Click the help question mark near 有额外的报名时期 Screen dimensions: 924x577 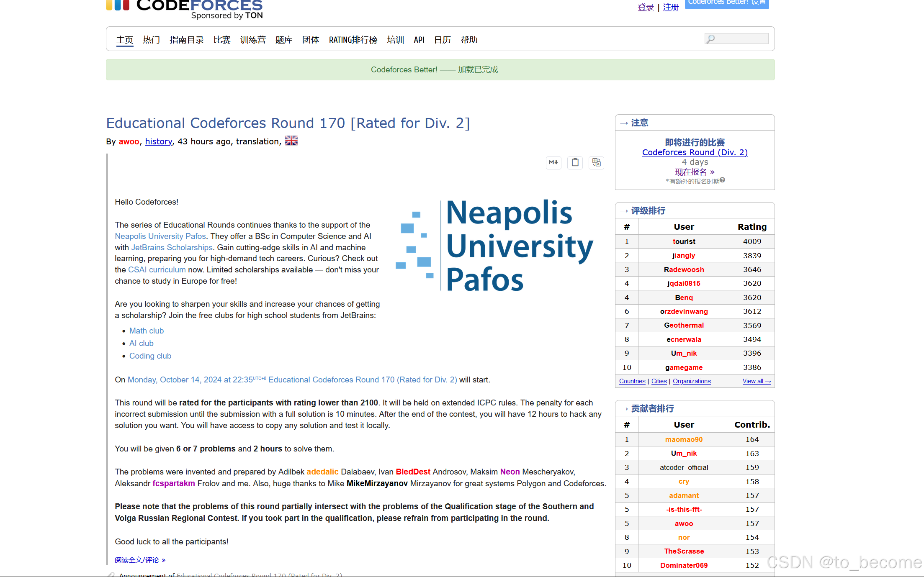pyautogui.click(x=722, y=180)
